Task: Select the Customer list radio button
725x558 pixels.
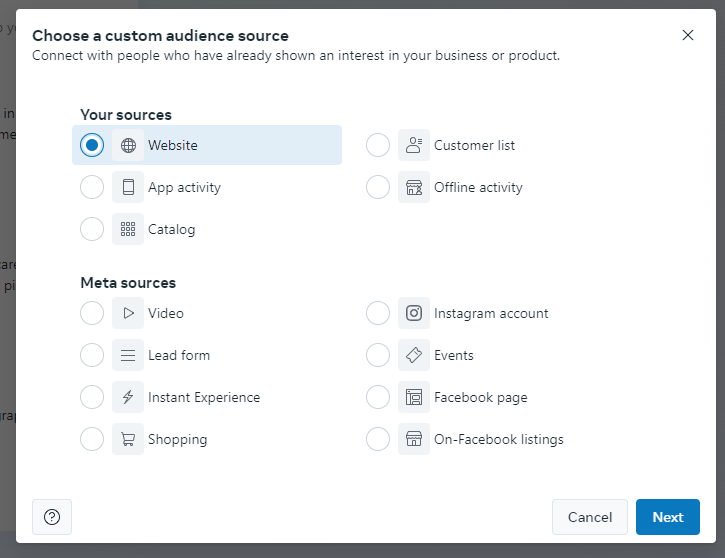Action: (x=378, y=145)
